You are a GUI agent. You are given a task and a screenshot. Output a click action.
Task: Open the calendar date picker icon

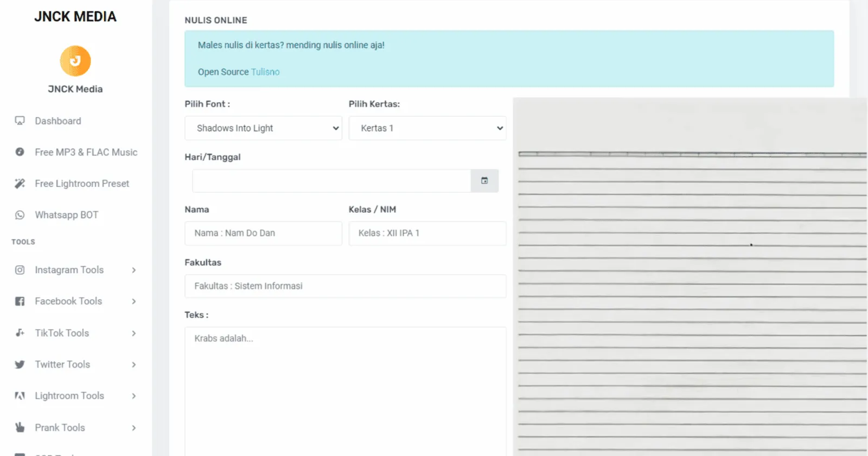point(484,181)
